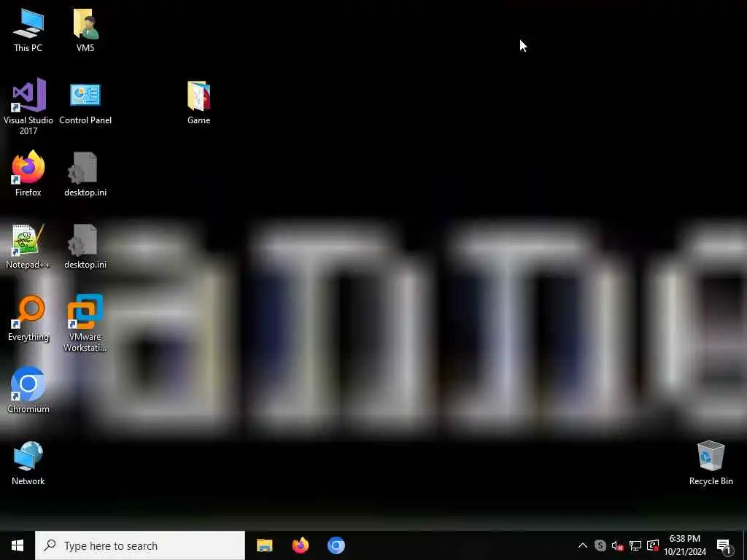Image resolution: width=747 pixels, height=560 pixels.
Task: Open the clock showing 6:38 PM
Action: pos(684,545)
